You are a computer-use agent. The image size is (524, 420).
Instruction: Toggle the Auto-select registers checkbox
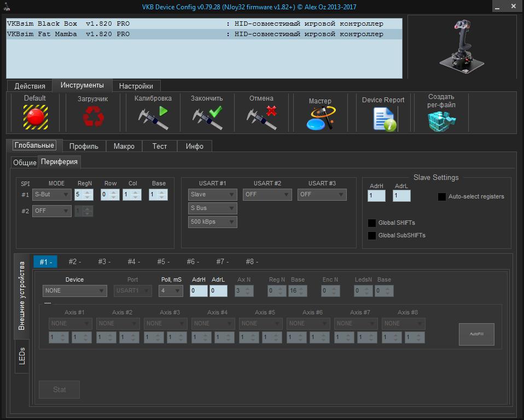(x=441, y=196)
